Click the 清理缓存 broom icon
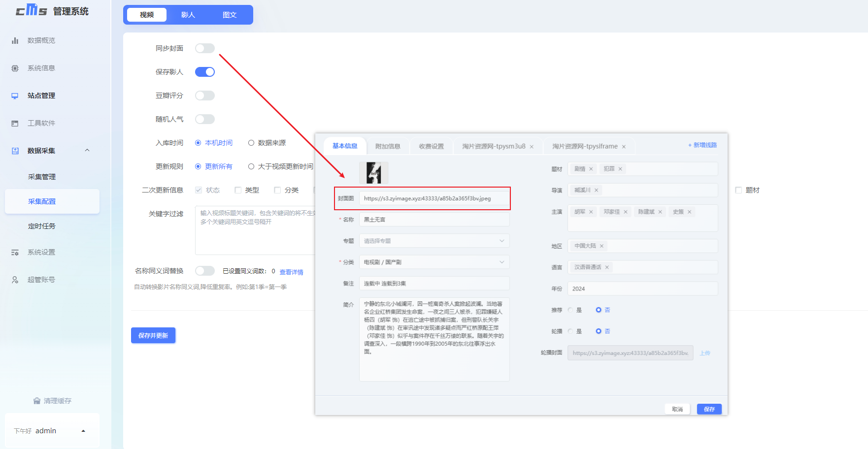 [x=37, y=401]
